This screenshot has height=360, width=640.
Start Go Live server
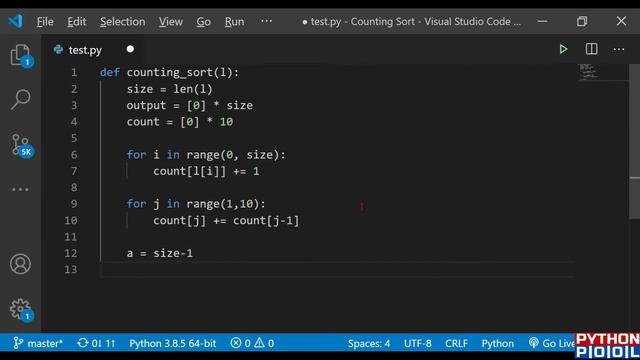pyautogui.click(x=551, y=343)
